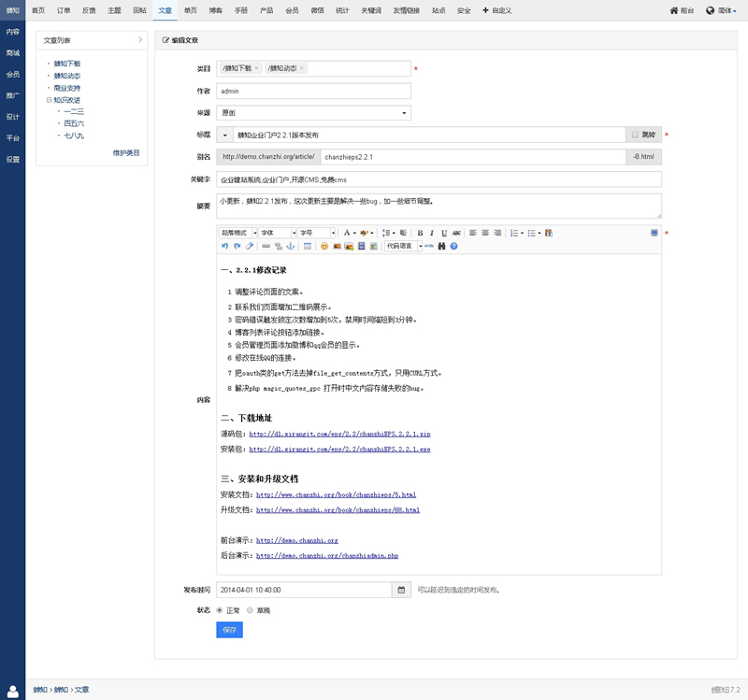
Task: Open the 来源 dropdown showing 原创
Action: 313,112
